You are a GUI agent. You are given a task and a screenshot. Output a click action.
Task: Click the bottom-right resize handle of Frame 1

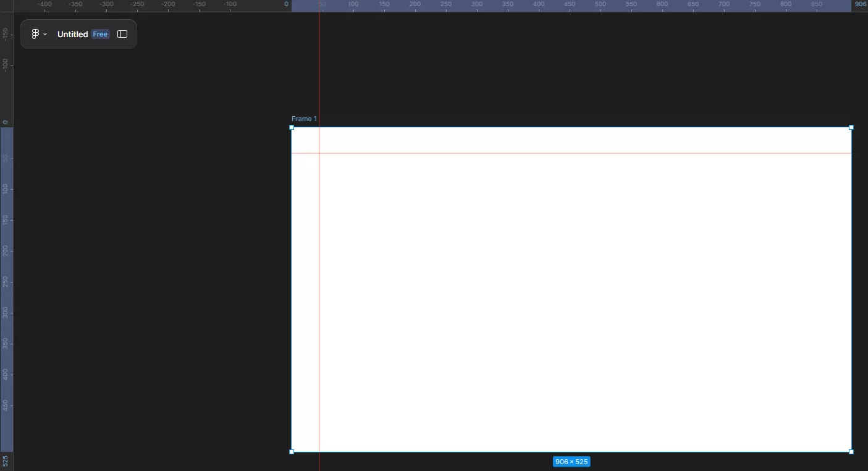pos(851,452)
